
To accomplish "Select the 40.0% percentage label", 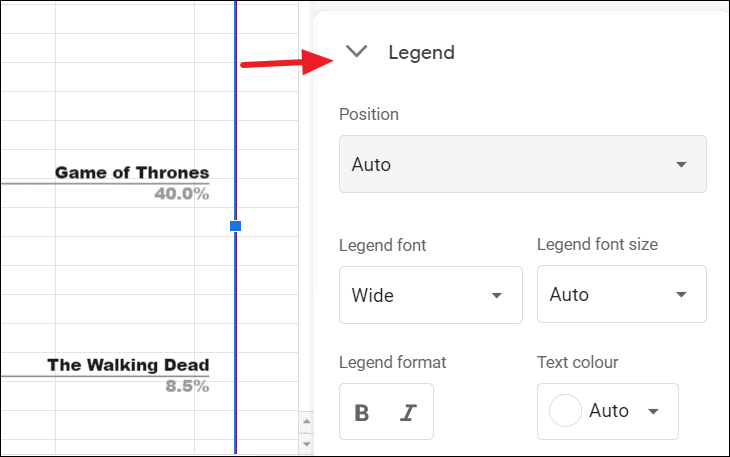I will click(182, 194).
